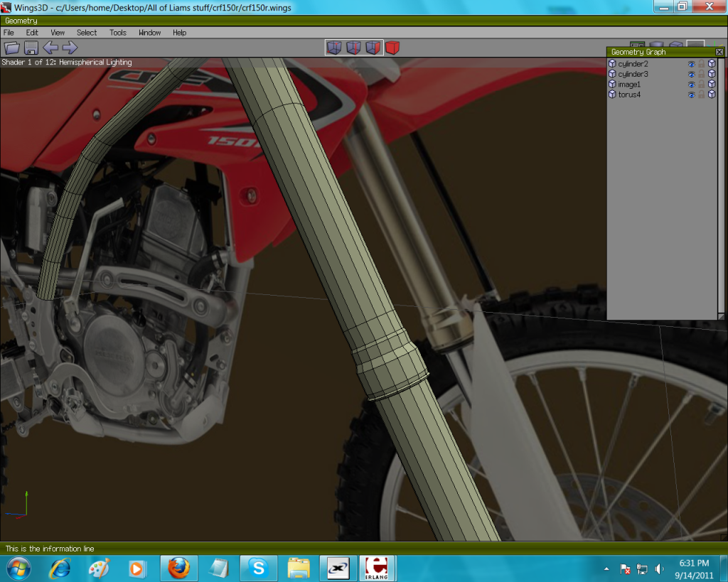This screenshot has height=582, width=728.
Task: Open the Help menu
Action: click(180, 33)
